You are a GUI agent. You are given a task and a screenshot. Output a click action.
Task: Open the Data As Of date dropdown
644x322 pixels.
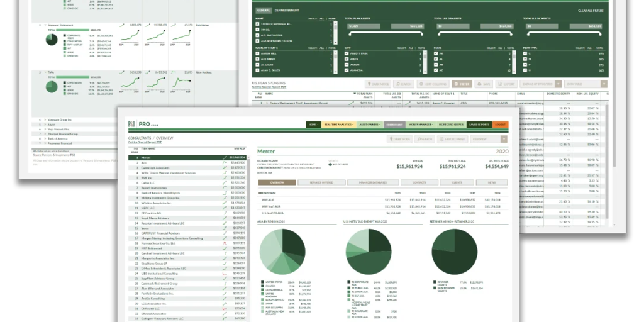pos(540,84)
